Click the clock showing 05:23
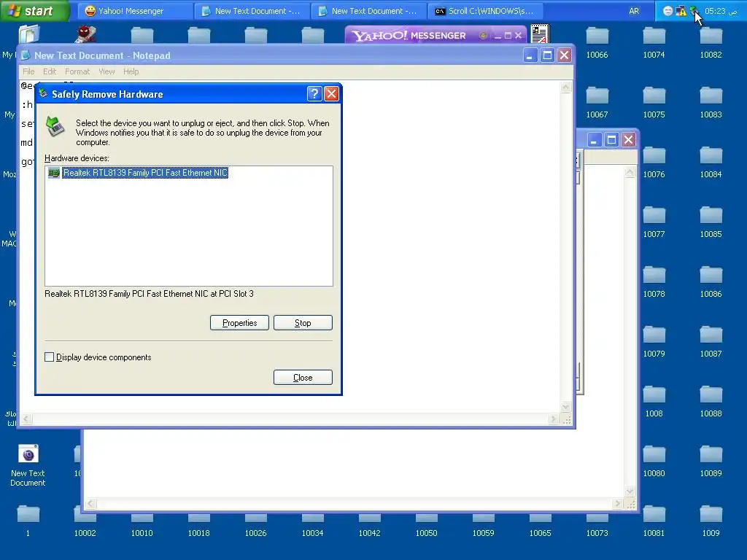Viewport: 747px width, 560px height. pyautogui.click(x=720, y=11)
